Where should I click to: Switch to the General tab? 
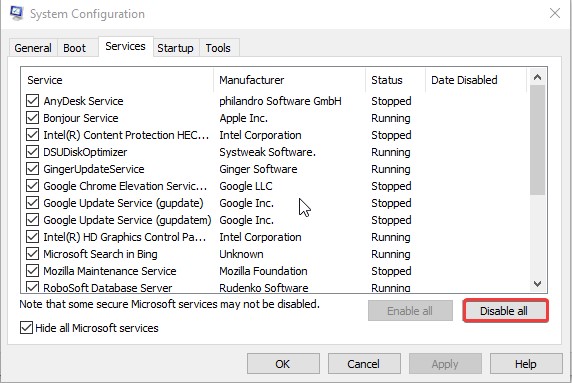click(x=33, y=48)
